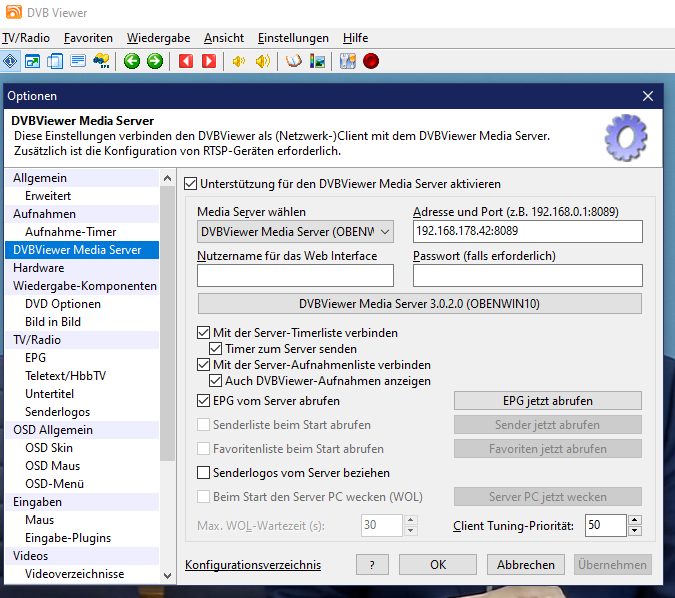The width and height of the screenshot is (675, 598).
Task: Click the question mark help button
Action: (372, 564)
